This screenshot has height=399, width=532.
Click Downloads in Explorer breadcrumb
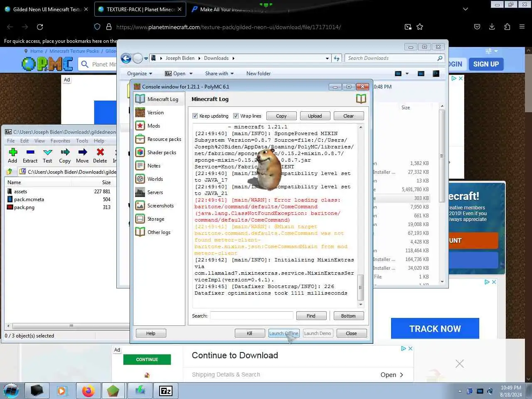click(x=216, y=58)
